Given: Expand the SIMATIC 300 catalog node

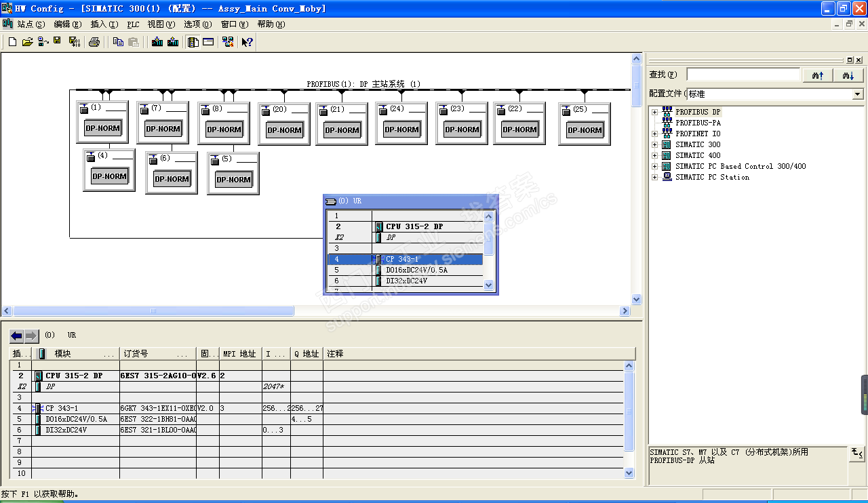Looking at the screenshot, I should pyautogui.click(x=654, y=144).
